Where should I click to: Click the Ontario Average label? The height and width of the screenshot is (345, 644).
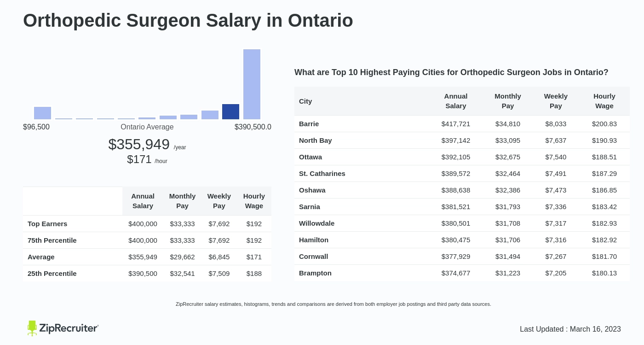147,127
